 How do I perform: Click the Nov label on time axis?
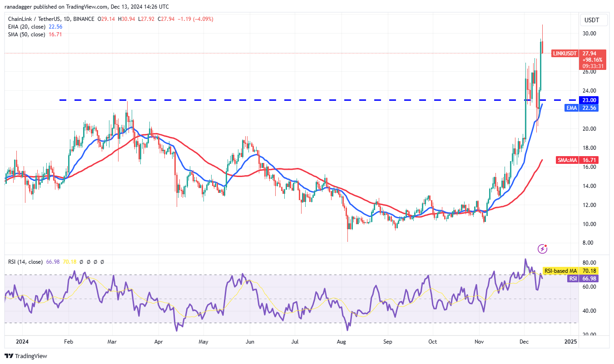479,341
